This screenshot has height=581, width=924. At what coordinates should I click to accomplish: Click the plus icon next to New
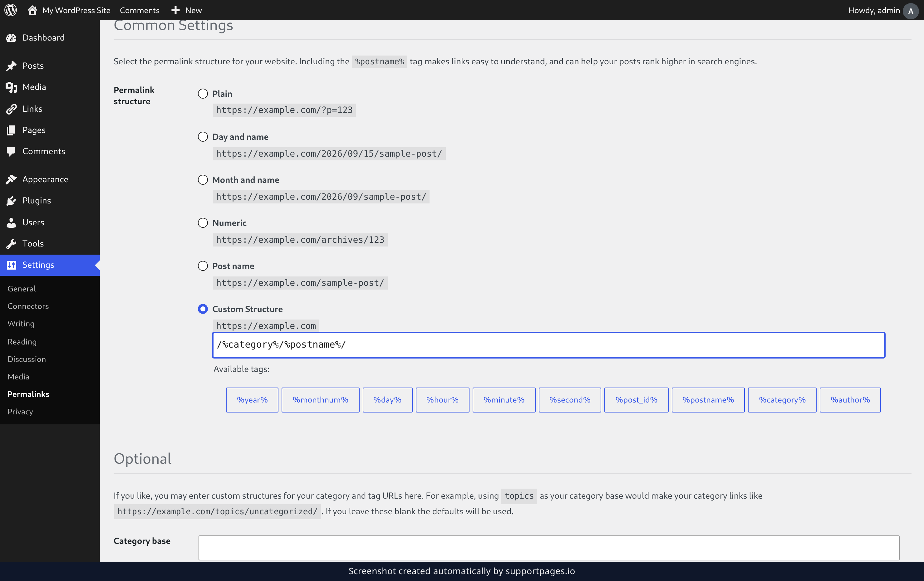point(175,10)
